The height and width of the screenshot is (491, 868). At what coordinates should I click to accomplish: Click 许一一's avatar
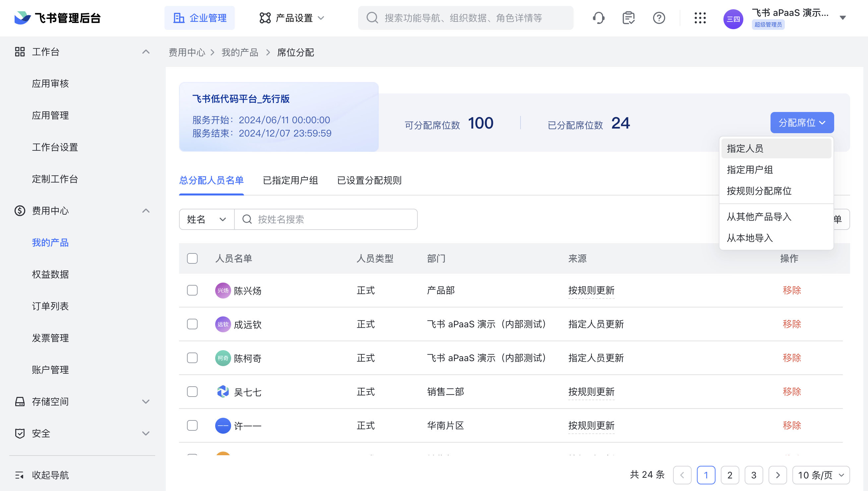(x=223, y=426)
